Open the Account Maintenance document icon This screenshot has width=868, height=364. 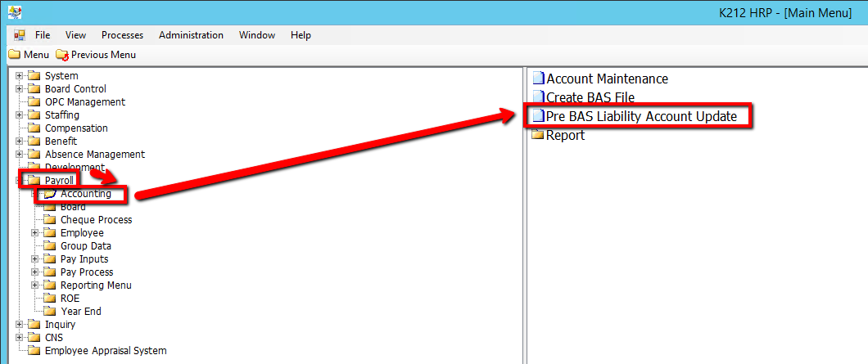tap(538, 79)
